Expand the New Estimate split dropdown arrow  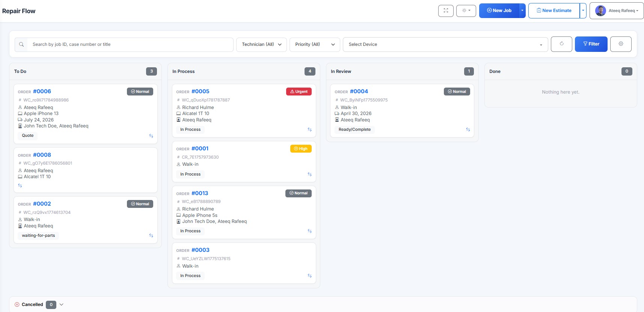tap(583, 11)
